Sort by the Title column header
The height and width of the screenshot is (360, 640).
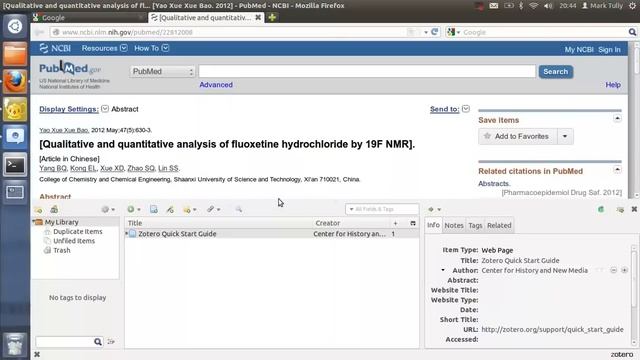(218, 223)
